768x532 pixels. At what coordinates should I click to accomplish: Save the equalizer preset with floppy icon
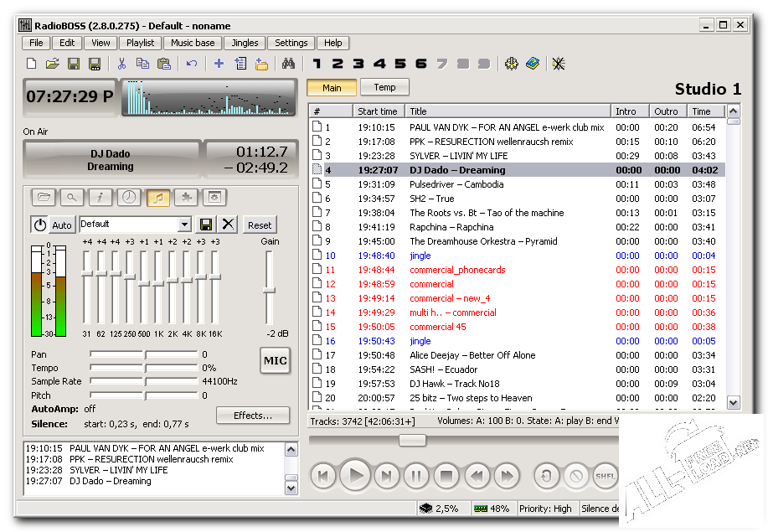tap(206, 225)
